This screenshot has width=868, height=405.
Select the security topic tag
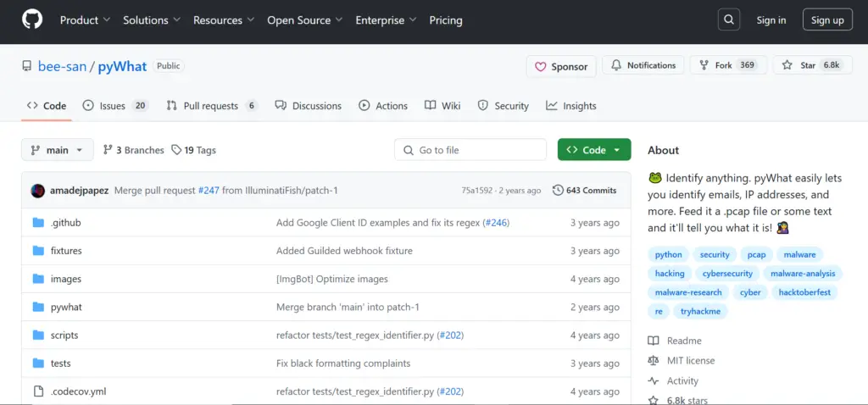click(x=715, y=254)
